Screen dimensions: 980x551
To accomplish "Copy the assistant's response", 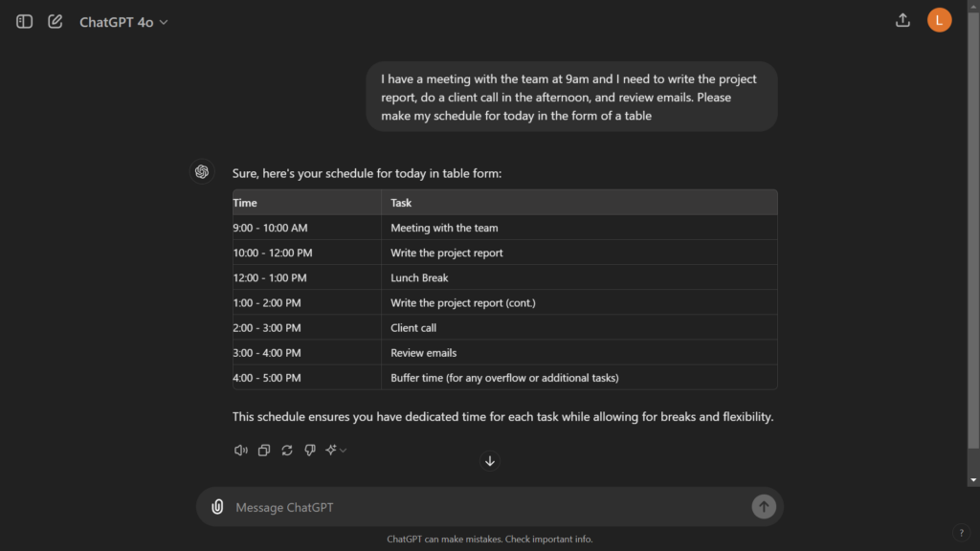I will [x=263, y=450].
